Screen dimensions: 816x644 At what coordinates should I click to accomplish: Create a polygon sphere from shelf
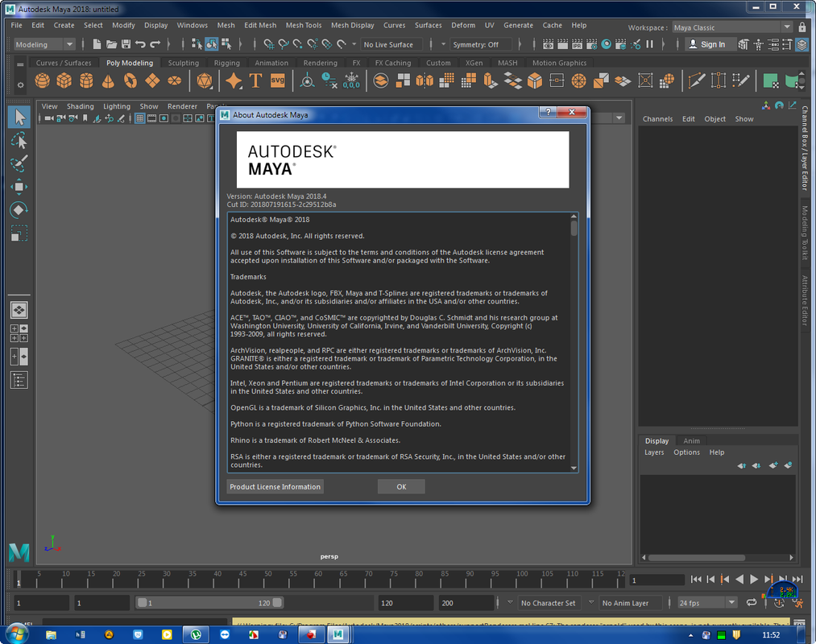42,80
